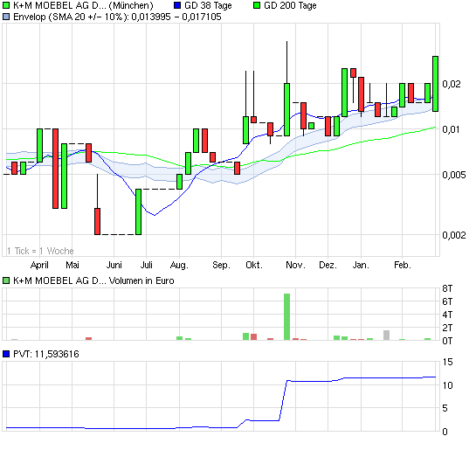Click the 0,005 price axis label

(454, 175)
